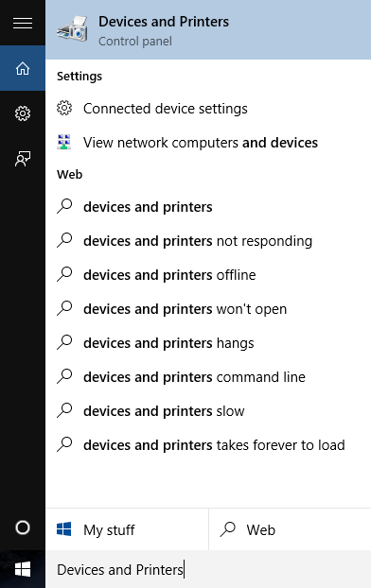Switch to the My stuff filter

tap(127, 529)
